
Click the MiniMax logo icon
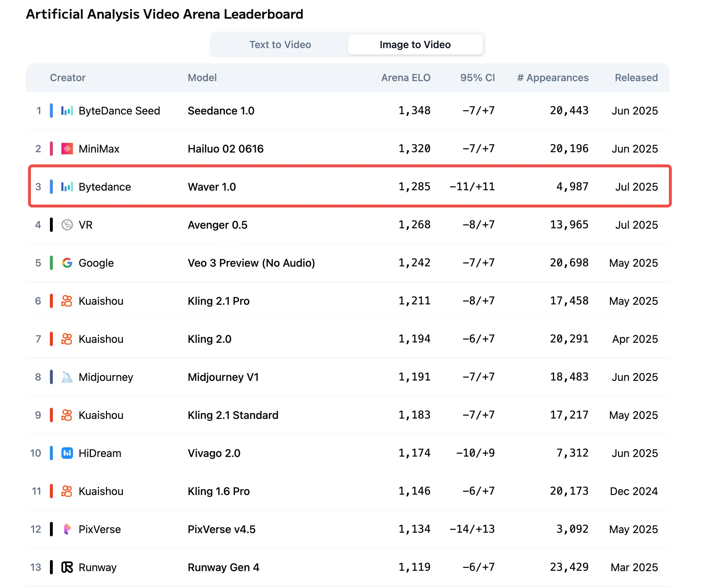67,149
